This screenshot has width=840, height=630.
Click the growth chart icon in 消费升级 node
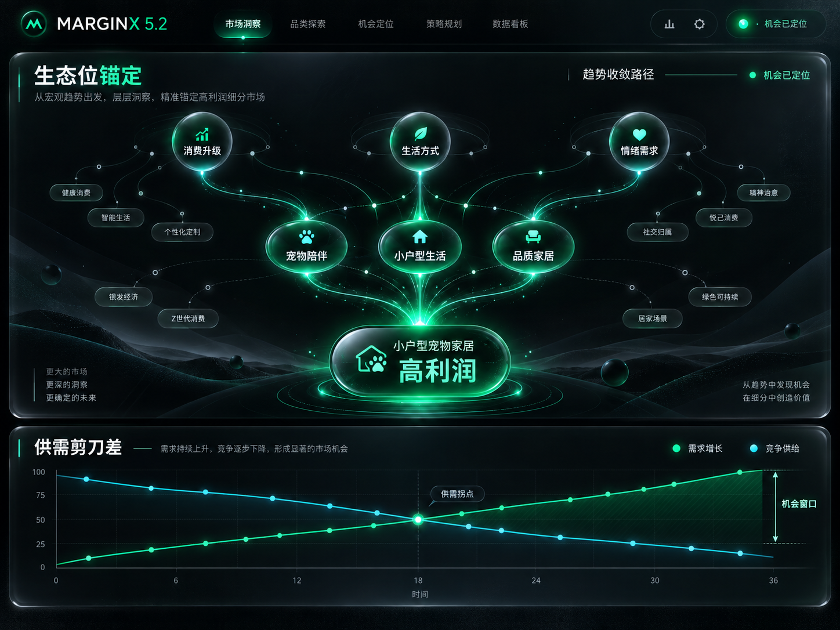[202, 135]
